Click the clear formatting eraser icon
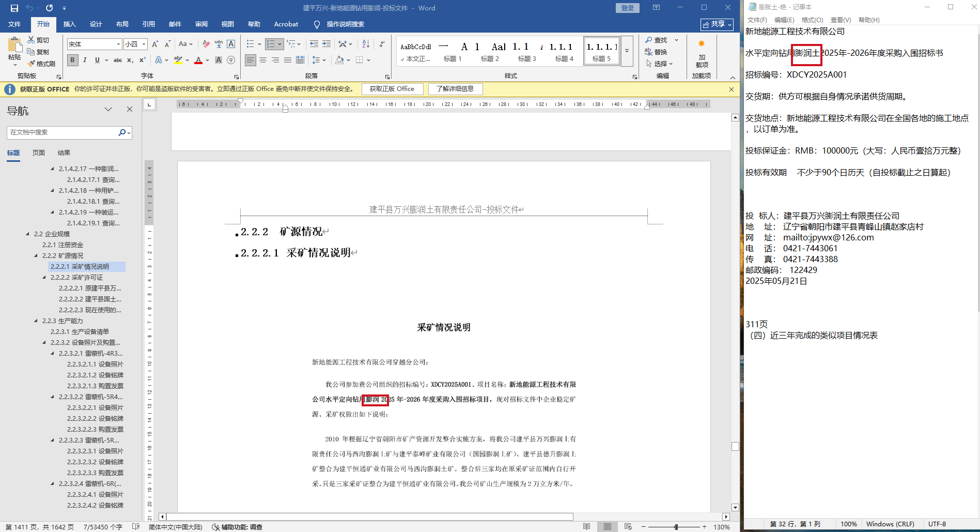The width and height of the screenshot is (980, 532). point(206,44)
